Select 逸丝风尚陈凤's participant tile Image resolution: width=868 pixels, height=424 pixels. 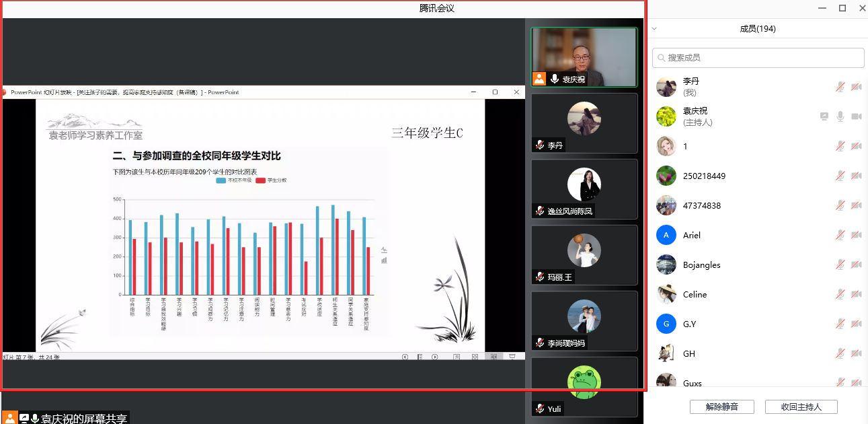[584, 188]
